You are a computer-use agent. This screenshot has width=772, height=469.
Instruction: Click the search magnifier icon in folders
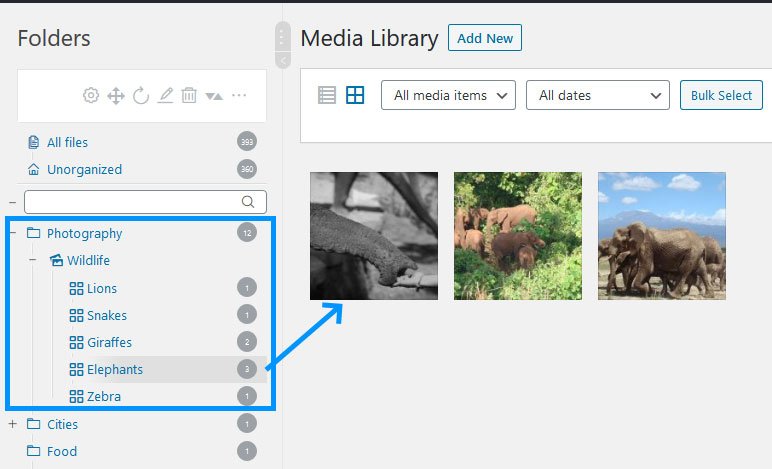click(248, 201)
